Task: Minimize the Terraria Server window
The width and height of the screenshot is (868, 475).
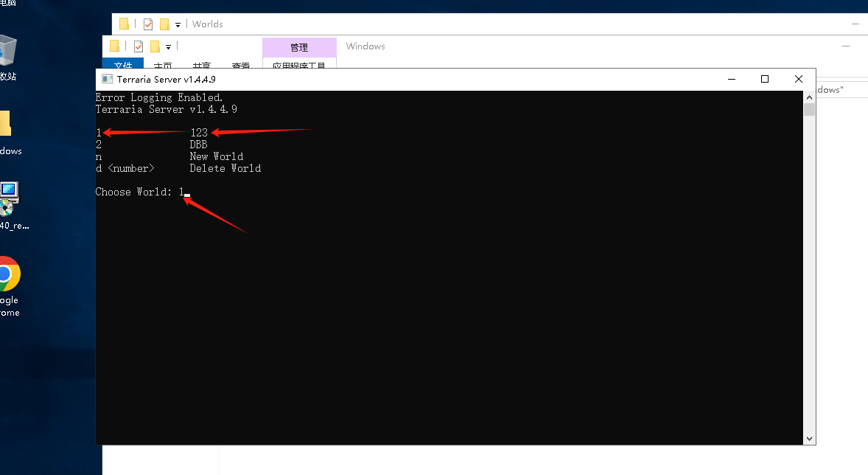Action: [731, 79]
